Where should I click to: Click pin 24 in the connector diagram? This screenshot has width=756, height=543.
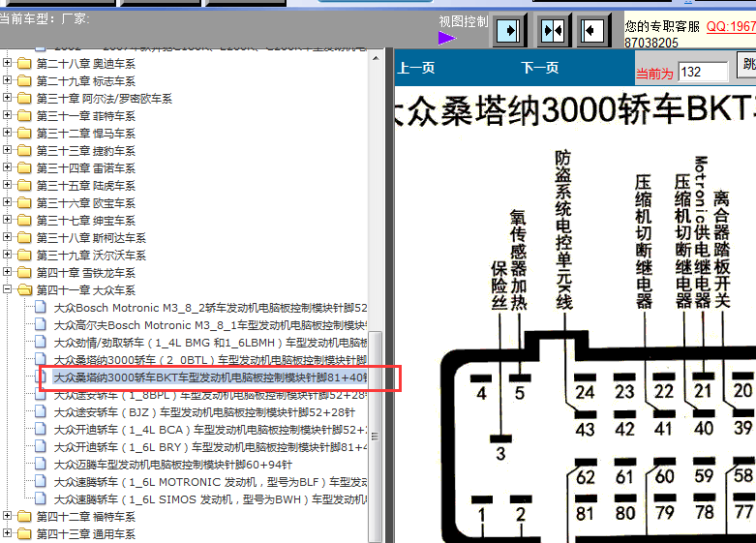pos(586,388)
